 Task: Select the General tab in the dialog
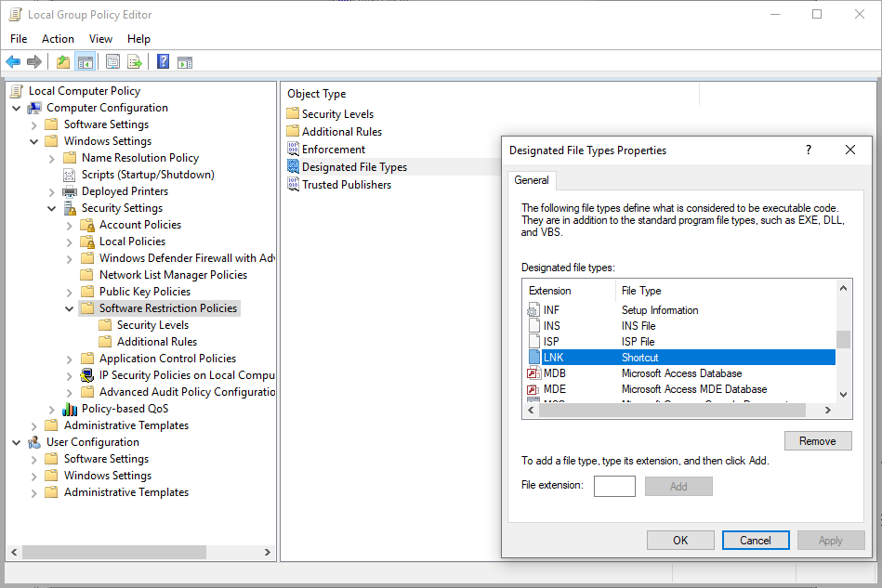pyautogui.click(x=532, y=180)
